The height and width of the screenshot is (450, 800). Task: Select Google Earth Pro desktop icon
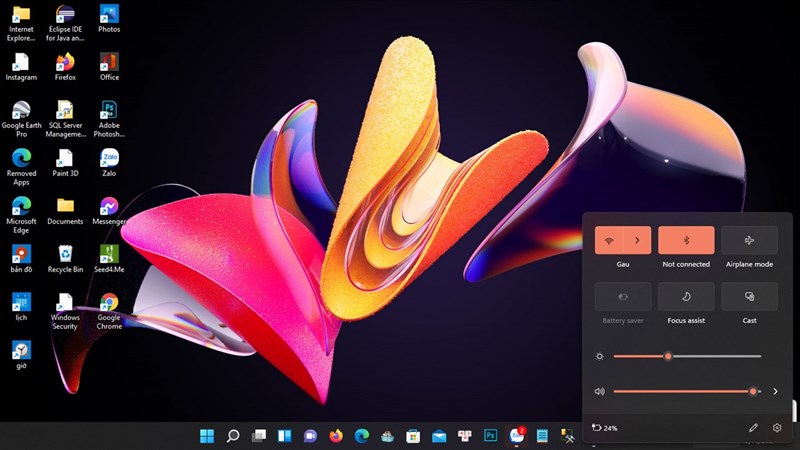[21, 119]
